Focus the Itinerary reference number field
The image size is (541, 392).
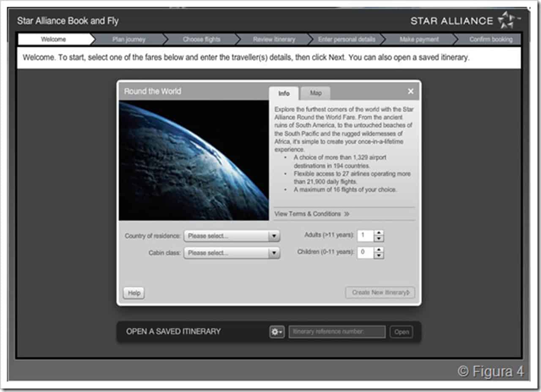click(x=337, y=332)
